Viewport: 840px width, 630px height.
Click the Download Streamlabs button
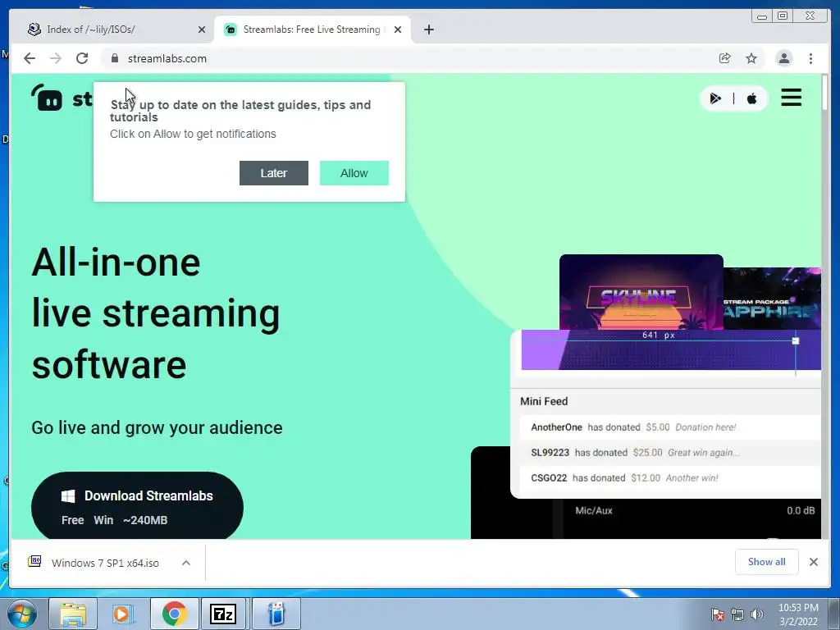[x=137, y=506]
